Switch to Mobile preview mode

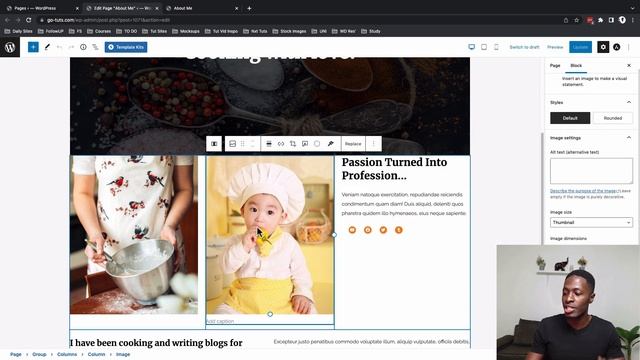point(496,47)
